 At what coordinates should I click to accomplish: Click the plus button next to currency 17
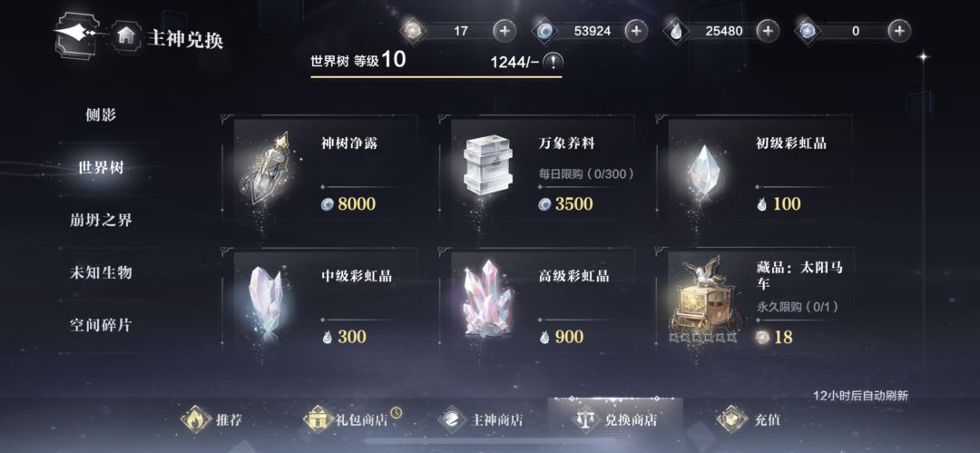click(505, 31)
